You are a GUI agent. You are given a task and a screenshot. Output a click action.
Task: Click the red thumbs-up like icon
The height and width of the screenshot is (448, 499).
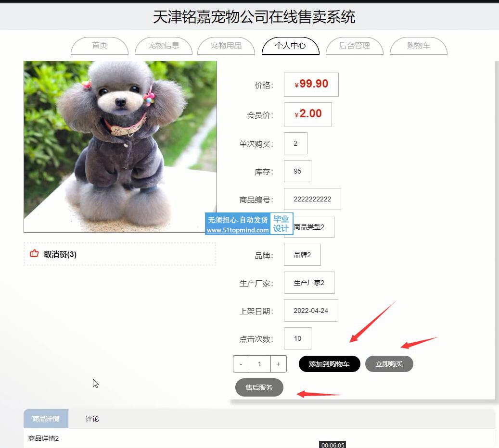pyautogui.click(x=34, y=253)
